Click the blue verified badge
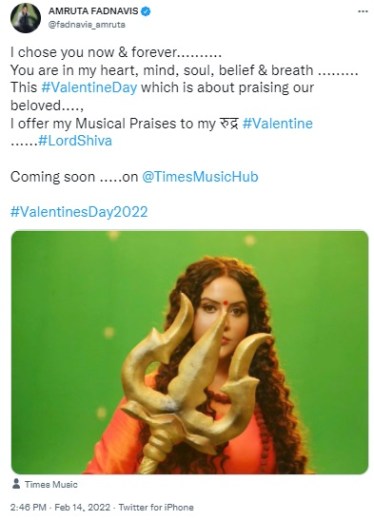The image size is (374, 520). [146, 11]
